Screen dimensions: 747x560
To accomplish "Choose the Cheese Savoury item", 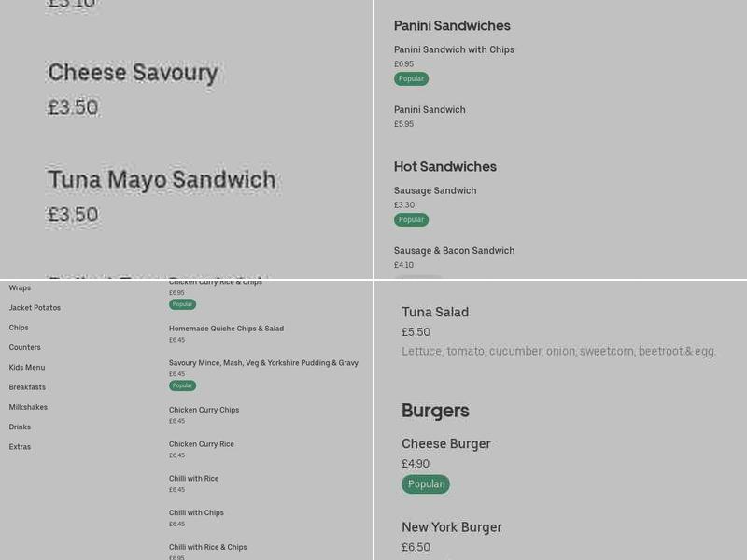I will click(x=133, y=73).
